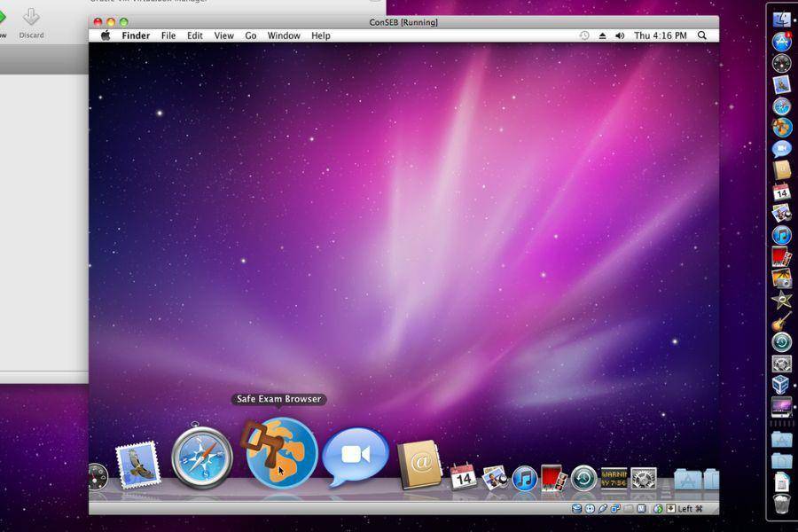Open Address Book in the guest dock
Viewport: 798px width, 532px height.
419,464
